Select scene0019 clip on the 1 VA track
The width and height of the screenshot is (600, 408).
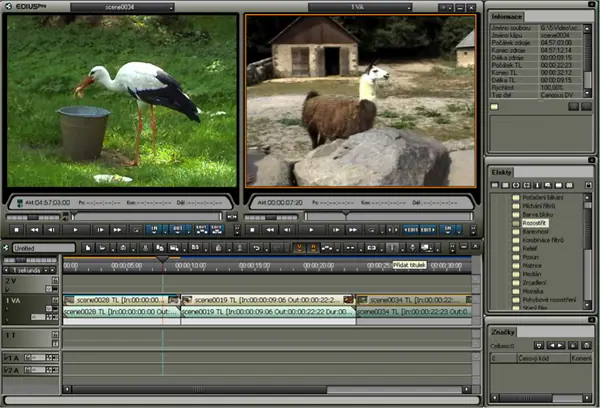click(x=268, y=300)
